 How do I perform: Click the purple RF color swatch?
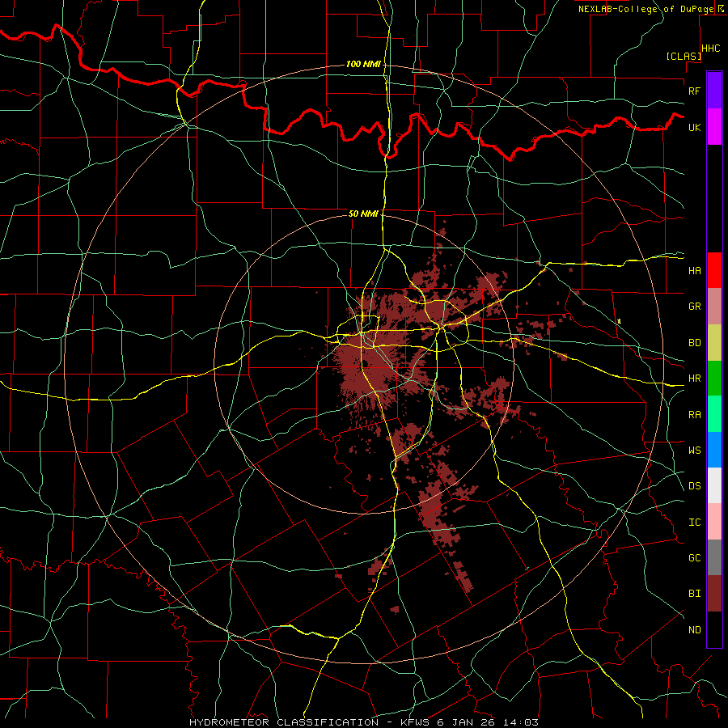pyautogui.click(x=714, y=91)
